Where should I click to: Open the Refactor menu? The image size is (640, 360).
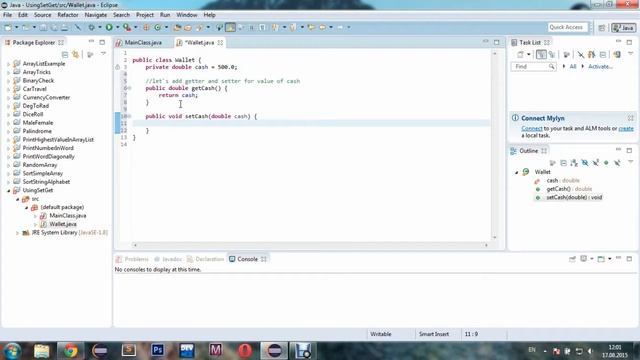point(68,15)
